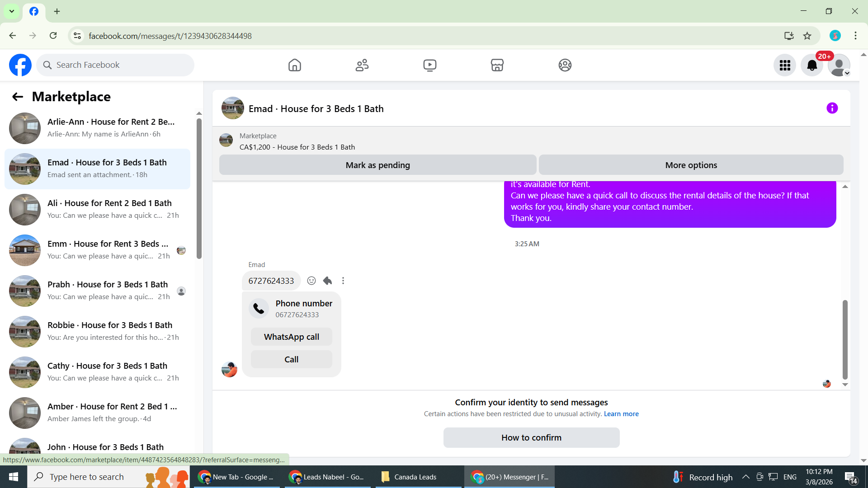Open the Watch video icon

pos(429,65)
